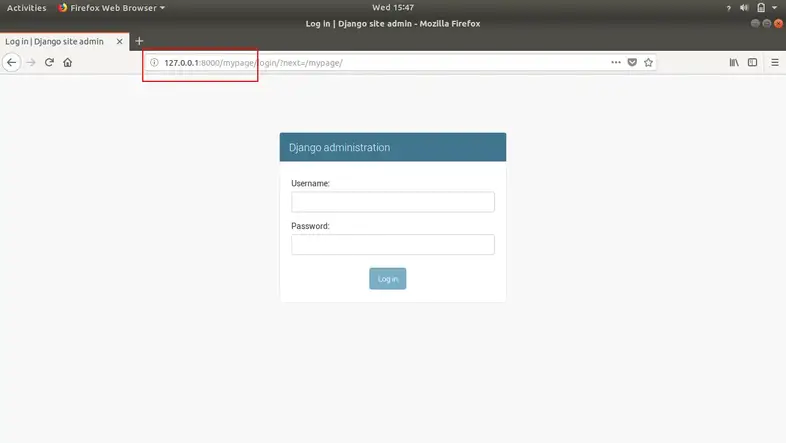Click the Password label
Image resolution: width=786 pixels, height=443 pixels.
tap(310, 226)
